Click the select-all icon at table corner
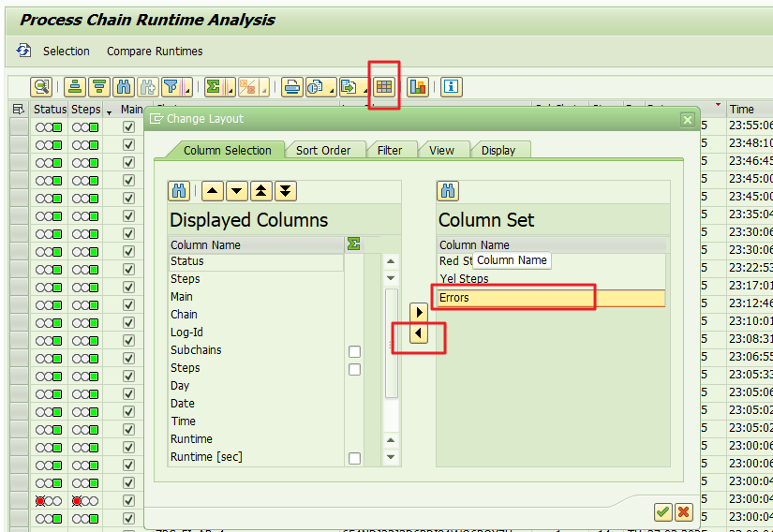Screen dimensions: 773x532 [x=19, y=109]
